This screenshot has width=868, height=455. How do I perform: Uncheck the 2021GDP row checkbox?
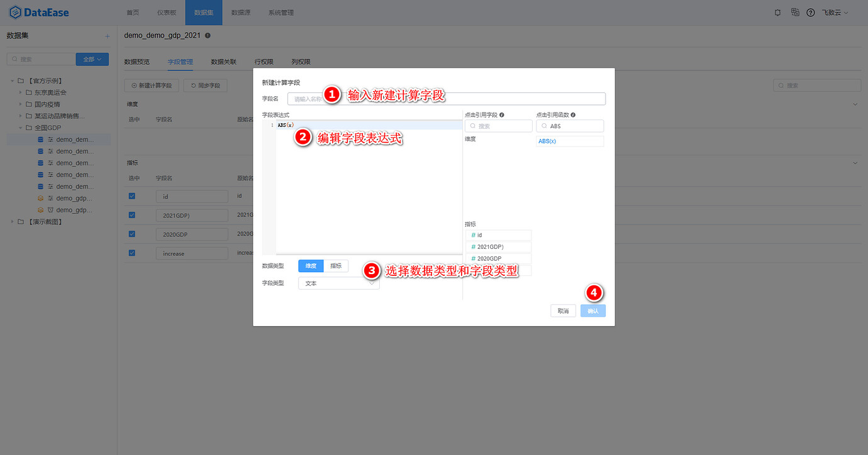coord(131,214)
